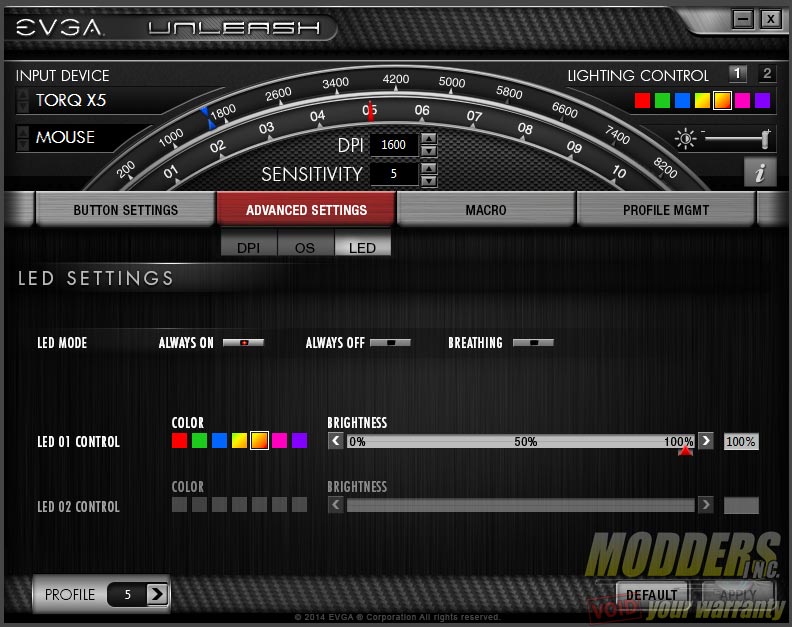Choose blue for LED 01 color

[219, 441]
